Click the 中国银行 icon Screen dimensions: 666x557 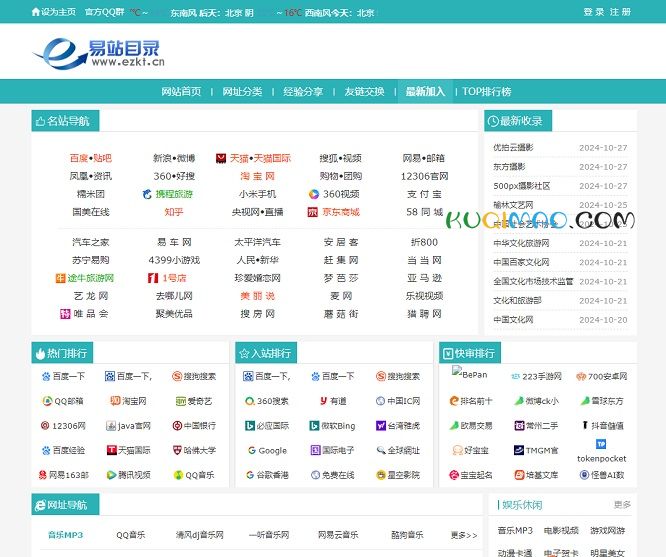click(x=177, y=425)
